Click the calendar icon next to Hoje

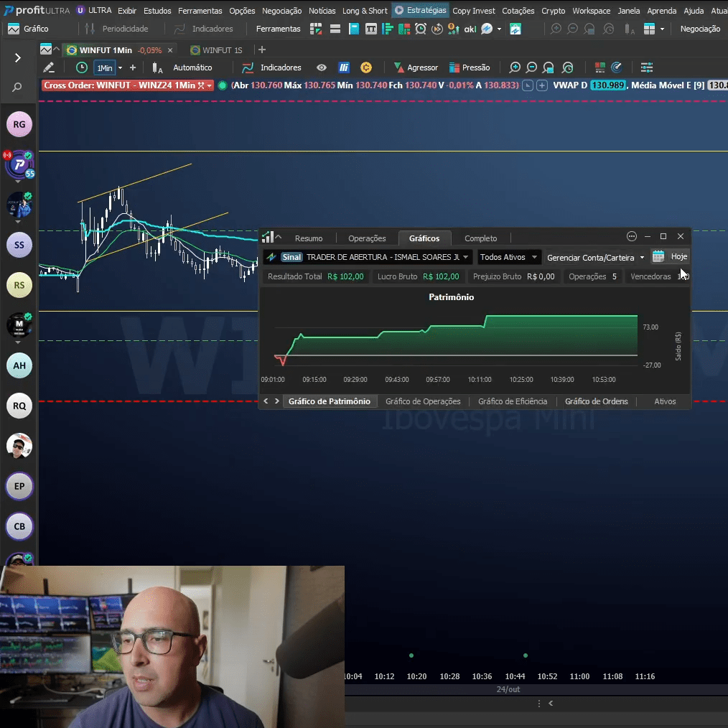658,256
